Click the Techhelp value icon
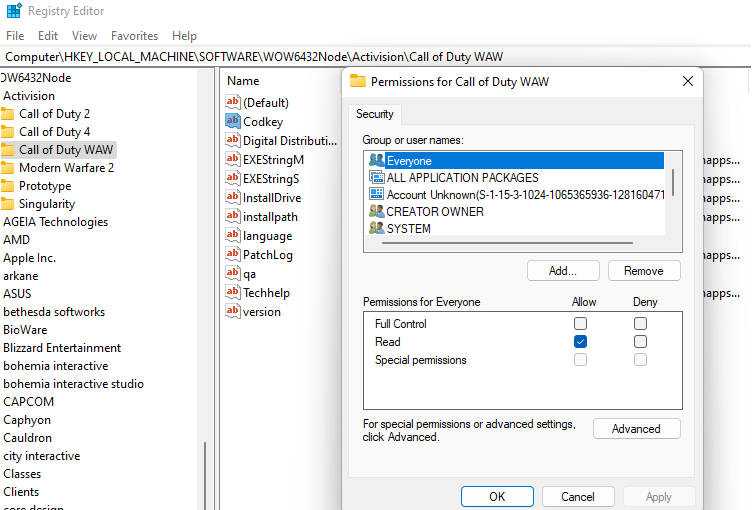The width and height of the screenshot is (753, 510). [232, 292]
